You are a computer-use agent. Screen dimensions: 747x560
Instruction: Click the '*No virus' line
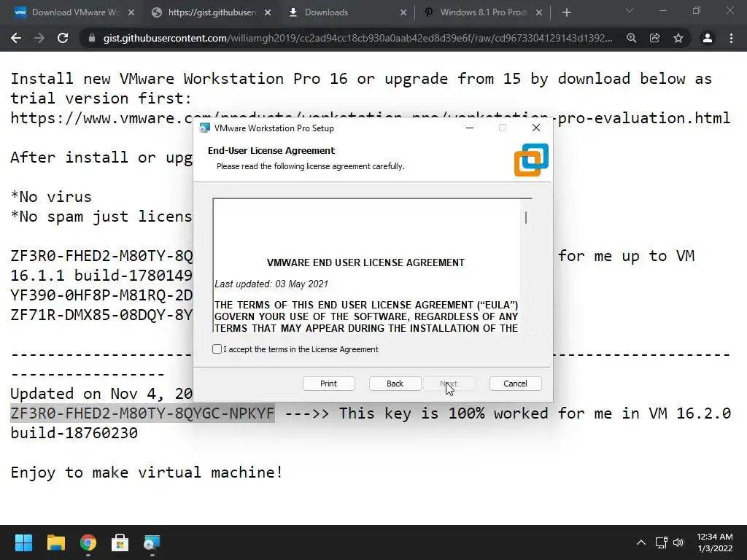tap(51, 197)
